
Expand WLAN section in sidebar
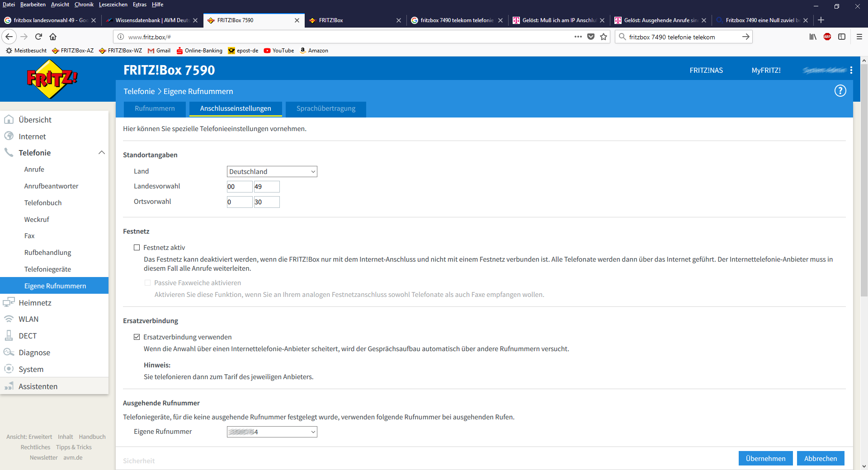click(x=28, y=319)
